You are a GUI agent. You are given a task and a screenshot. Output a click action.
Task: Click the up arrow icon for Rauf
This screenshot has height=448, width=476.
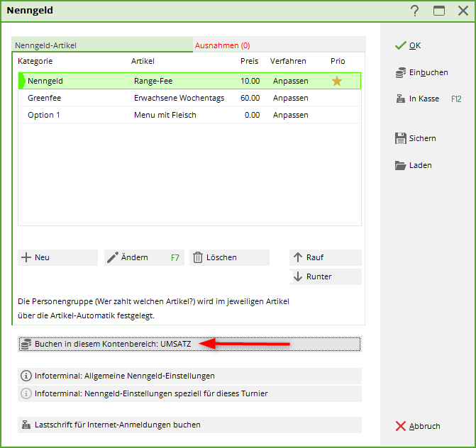298,257
